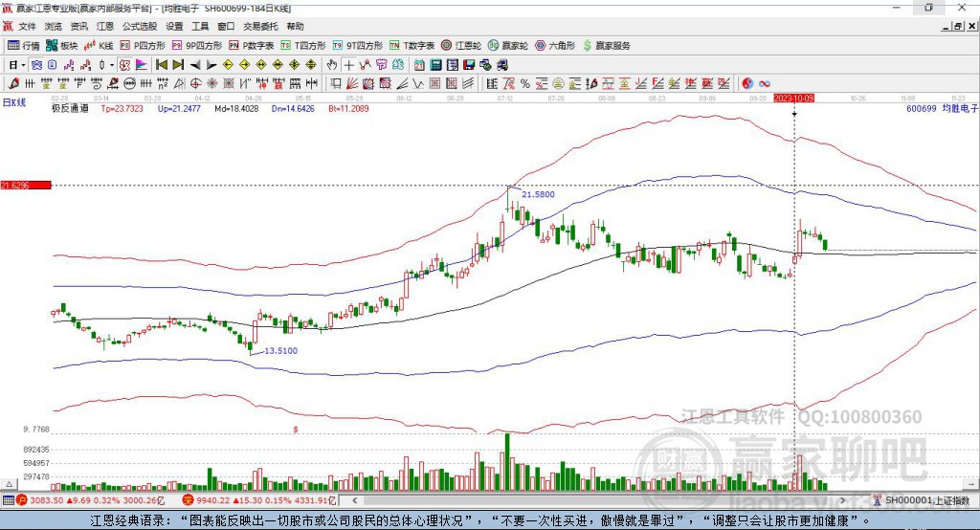
Task: Click the 13.5100 low price annotation
Action: (280, 351)
